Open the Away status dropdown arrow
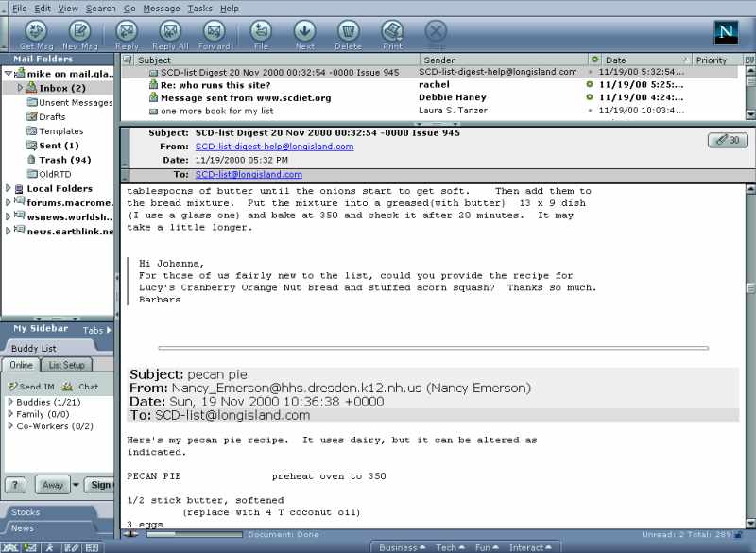Screen dimensions: 756x553 [78, 485]
